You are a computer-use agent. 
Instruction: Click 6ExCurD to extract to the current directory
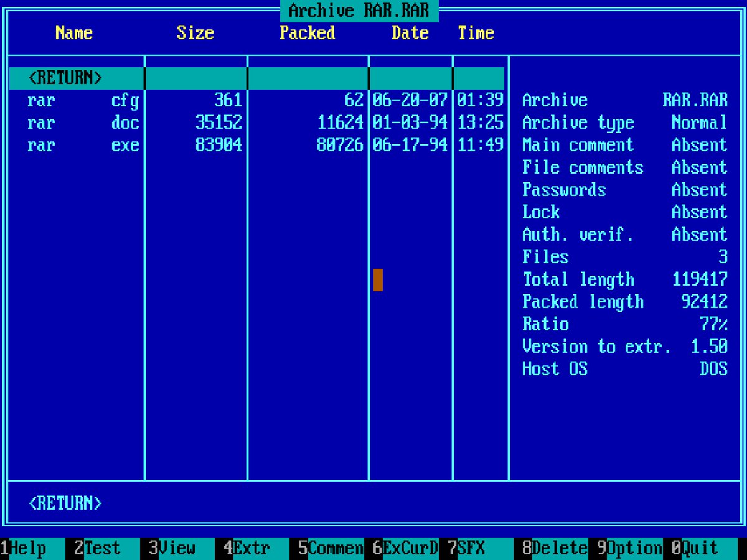[406, 548]
